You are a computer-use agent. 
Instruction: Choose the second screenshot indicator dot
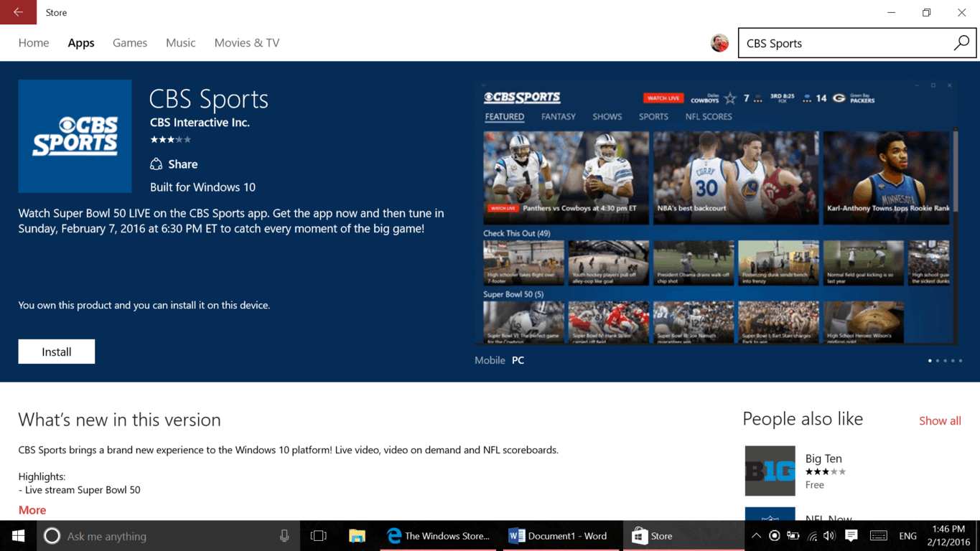938,361
